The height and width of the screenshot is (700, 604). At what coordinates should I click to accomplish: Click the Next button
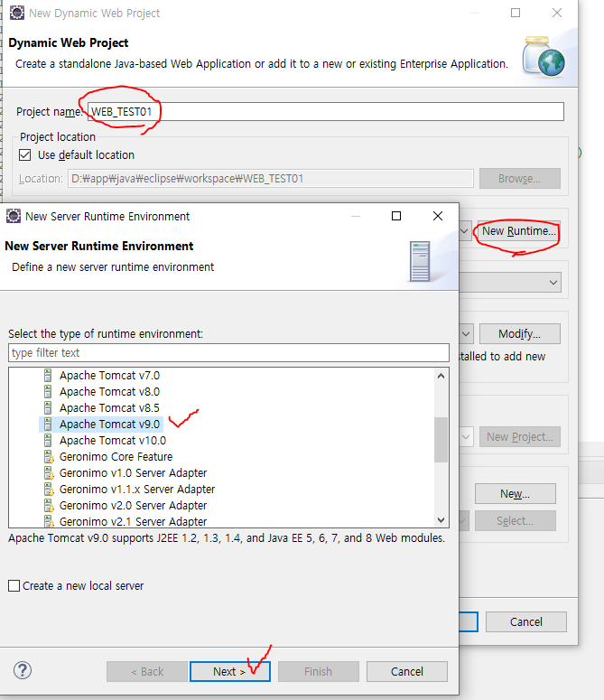tap(229, 671)
